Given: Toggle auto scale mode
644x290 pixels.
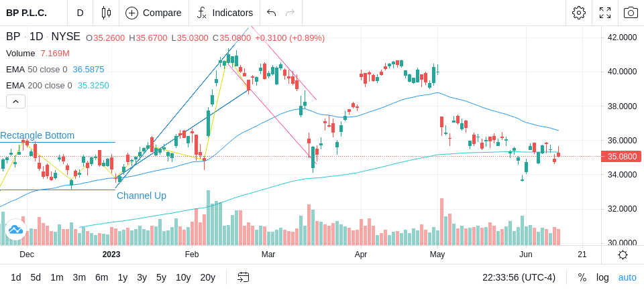Looking at the screenshot, I should click(627, 277).
